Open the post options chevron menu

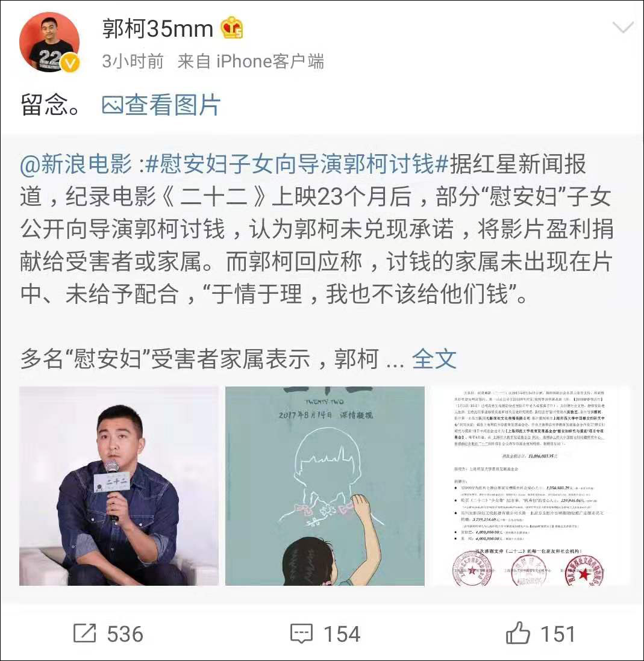(x=622, y=28)
